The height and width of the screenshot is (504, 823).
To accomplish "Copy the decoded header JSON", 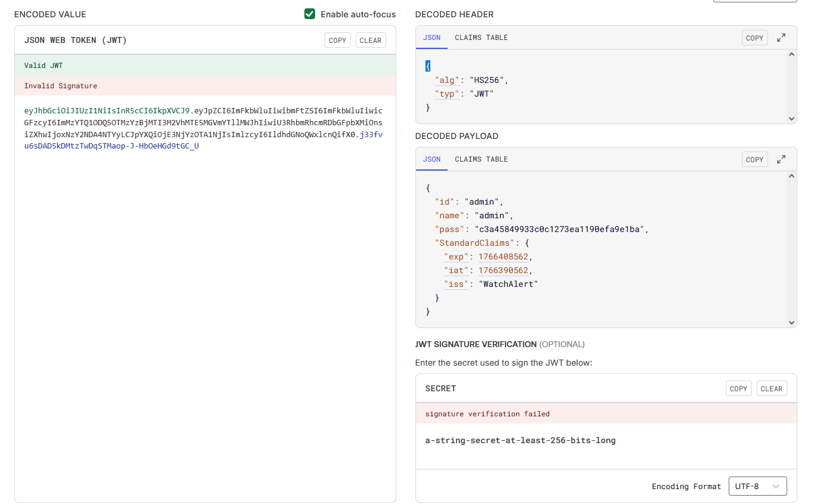I will [754, 38].
